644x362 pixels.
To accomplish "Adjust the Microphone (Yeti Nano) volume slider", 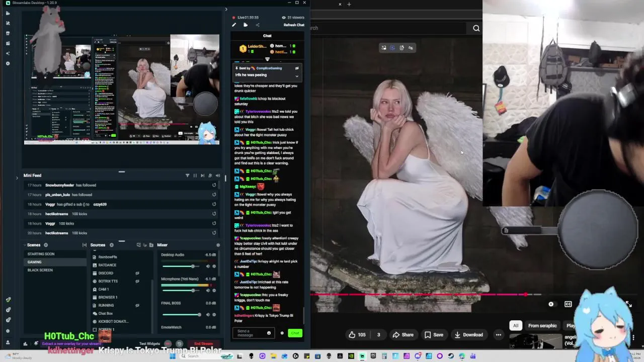I will click(182, 291).
